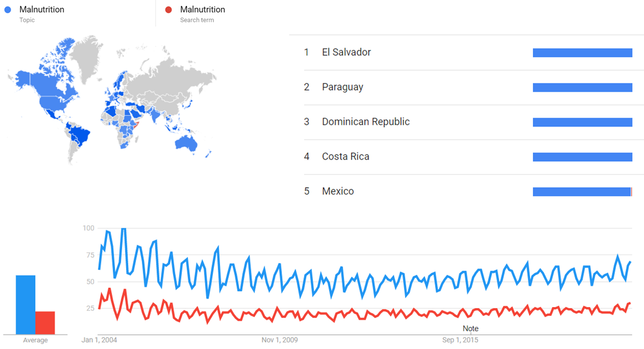644x349 pixels.
Task: Click the red Malnutrition Search term dot
Action: [169, 9]
